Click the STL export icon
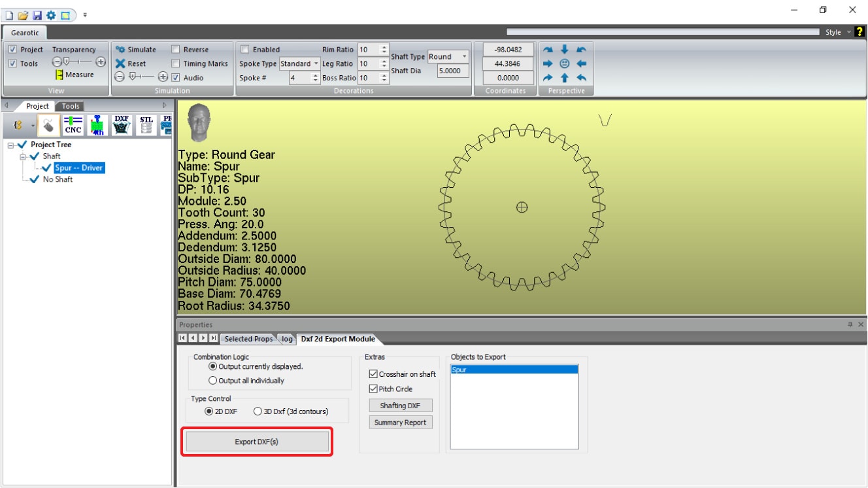The width and height of the screenshot is (868, 488). [146, 124]
